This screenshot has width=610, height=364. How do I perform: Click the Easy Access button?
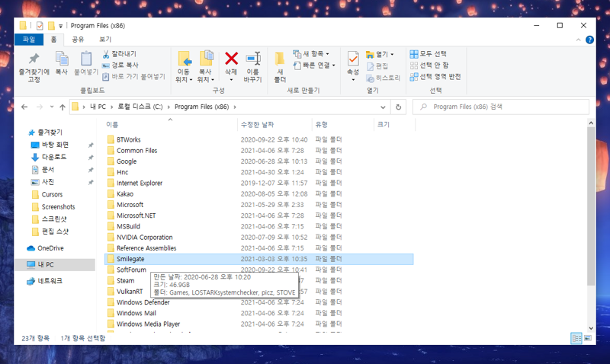pos(314,65)
